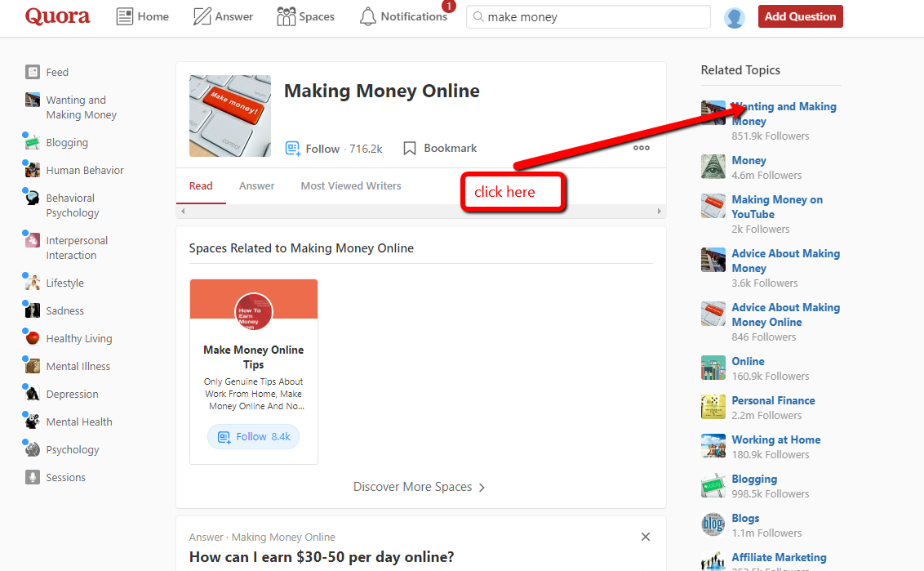Image resolution: width=924 pixels, height=571 pixels.
Task: Click the Healthy Living apple icon
Action: tap(33, 338)
